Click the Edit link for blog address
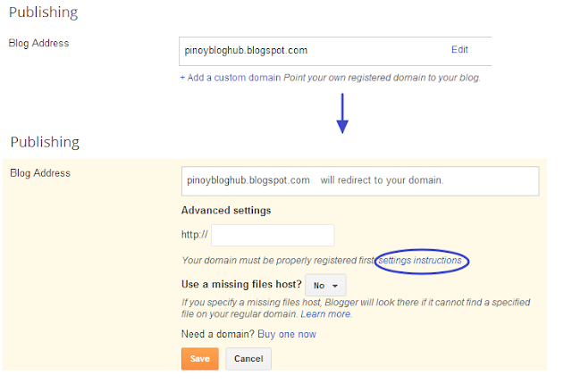 pos(459,50)
